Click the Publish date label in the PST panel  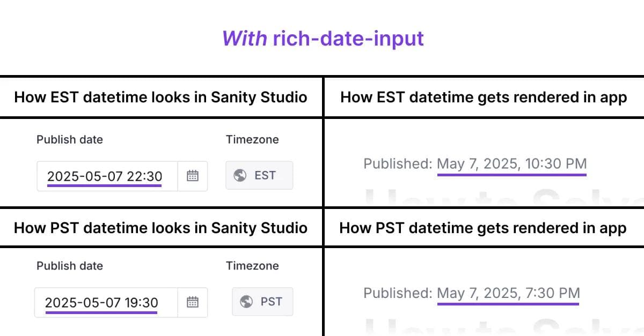(x=70, y=265)
